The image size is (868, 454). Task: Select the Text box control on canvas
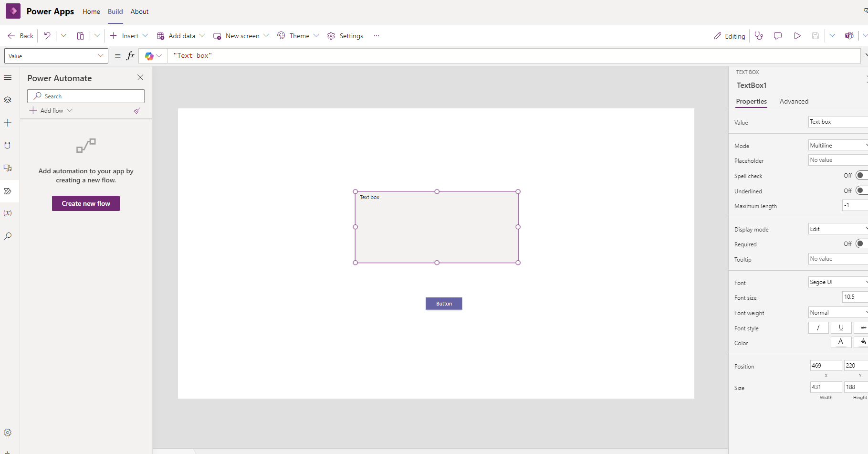coord(437,227)
